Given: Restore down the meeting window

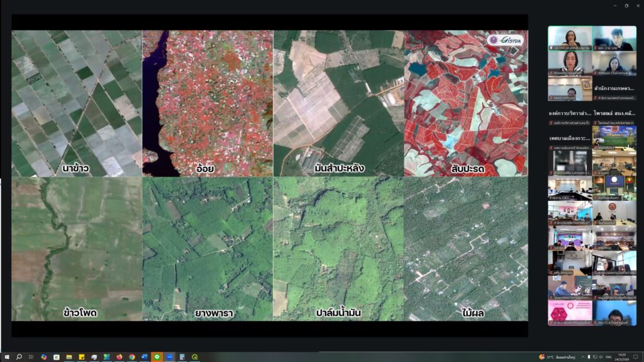Looking at the screenshot, I should click(626, 5).
